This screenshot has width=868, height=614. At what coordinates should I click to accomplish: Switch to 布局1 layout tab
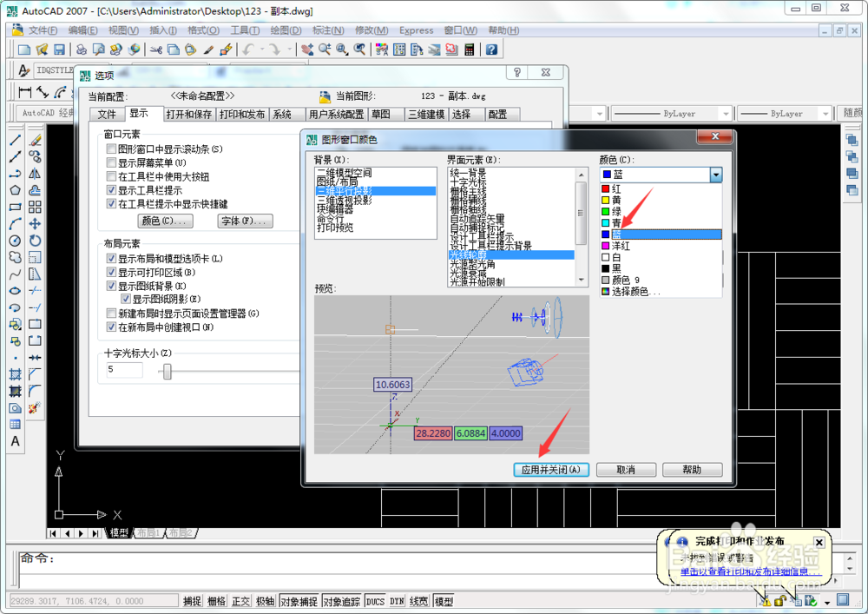pyautogui.click(x=148, y=532)
